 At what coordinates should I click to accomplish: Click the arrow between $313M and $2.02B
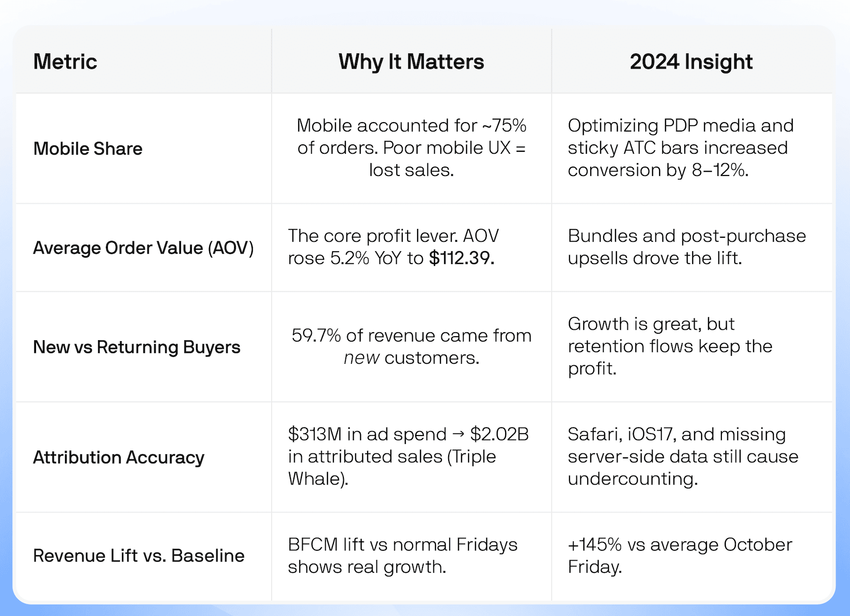click(x=459, y=434)
